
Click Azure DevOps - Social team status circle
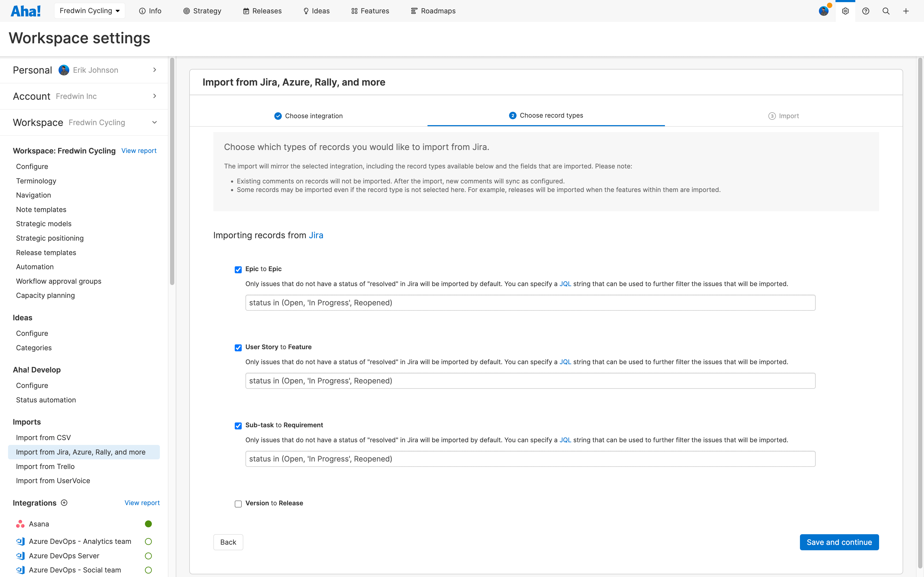(148, 570)
